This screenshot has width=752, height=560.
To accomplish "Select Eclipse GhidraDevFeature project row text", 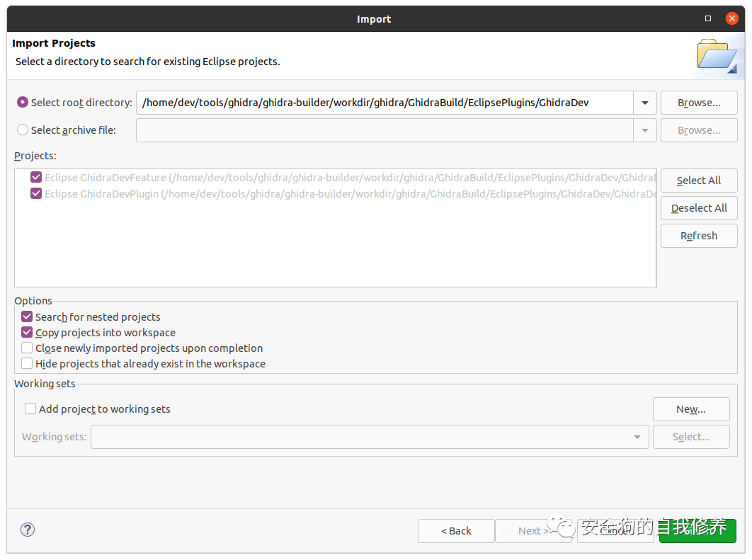I will pos(350,178).
